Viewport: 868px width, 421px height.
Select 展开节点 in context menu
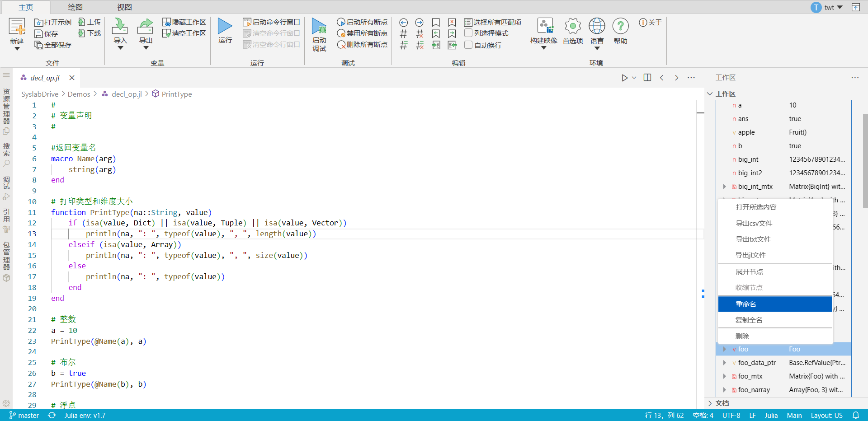tap(775, 271)
